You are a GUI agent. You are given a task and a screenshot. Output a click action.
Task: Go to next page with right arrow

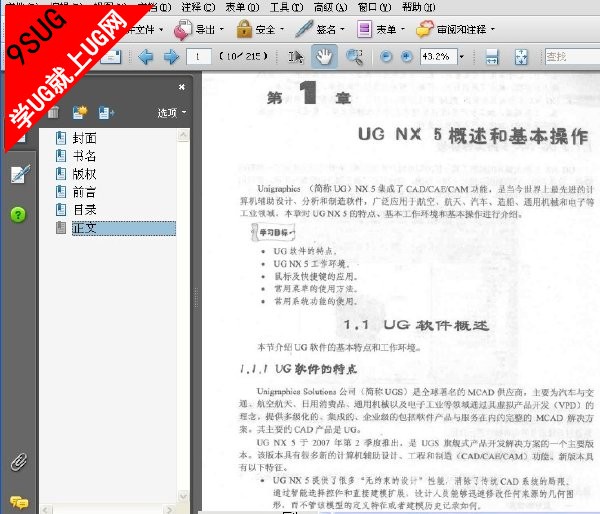171,57
